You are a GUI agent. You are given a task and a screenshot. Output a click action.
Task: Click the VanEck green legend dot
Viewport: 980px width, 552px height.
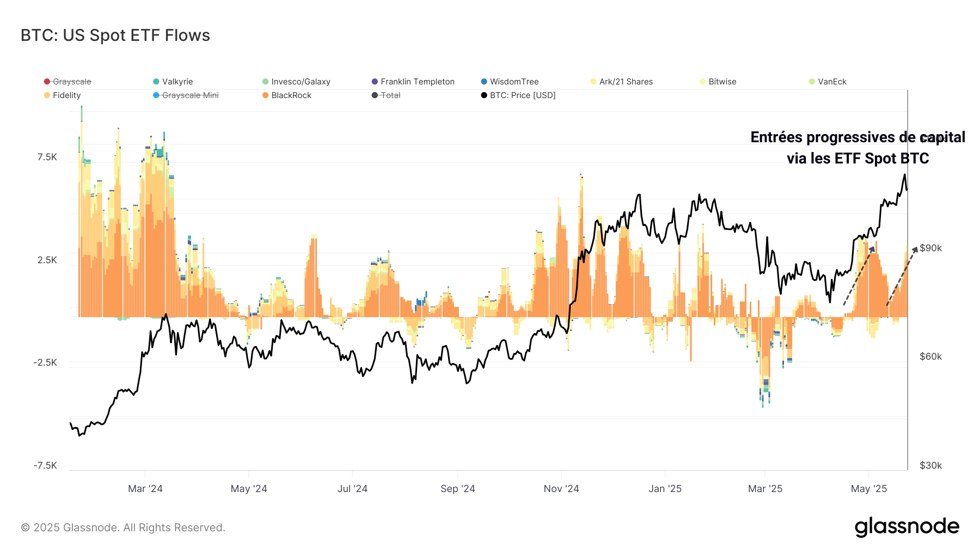[812, 81]
